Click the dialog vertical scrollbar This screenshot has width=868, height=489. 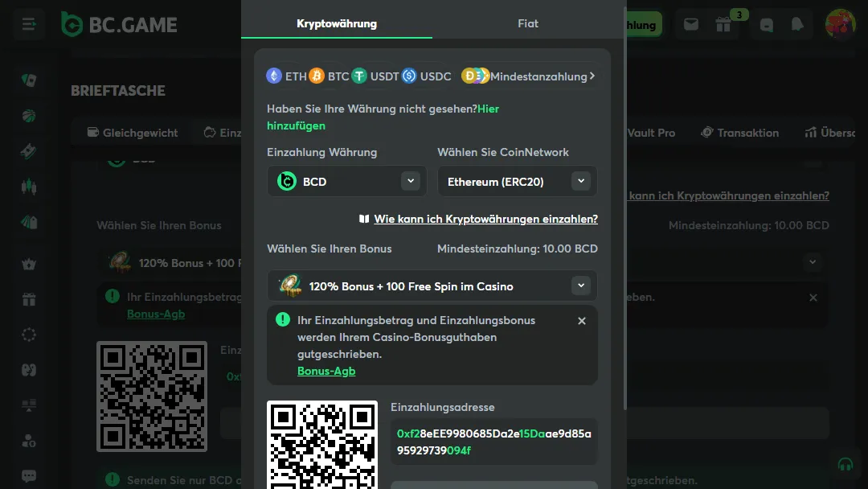pyautogui.click(x=625, y=208)
